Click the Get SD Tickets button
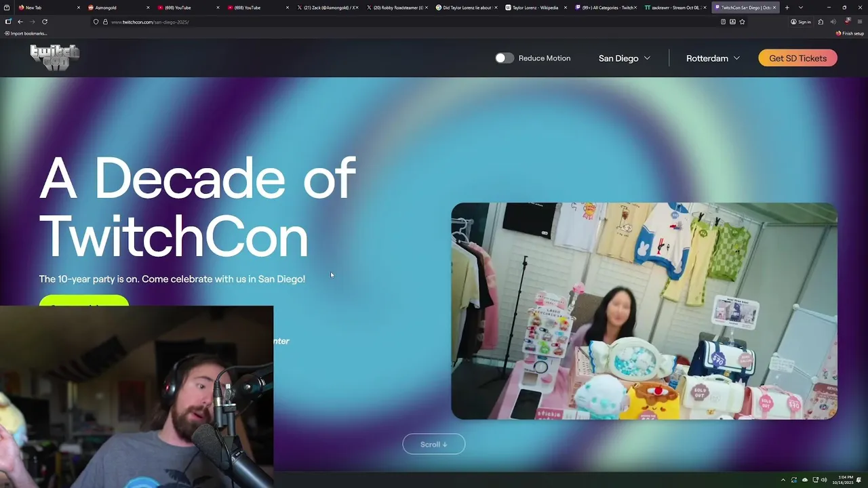Screen dimensions: 868x488 tap(797, 58)
